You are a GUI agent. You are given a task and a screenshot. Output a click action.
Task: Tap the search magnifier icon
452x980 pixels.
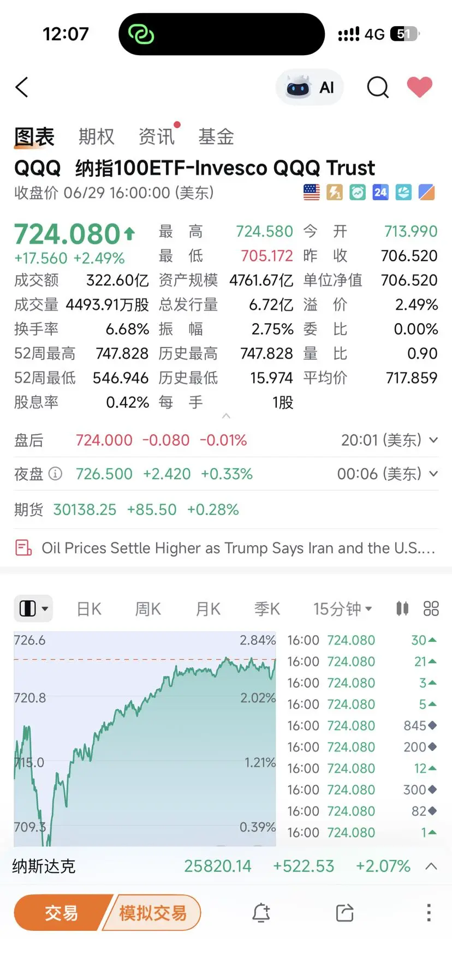(x=378, y=87)
